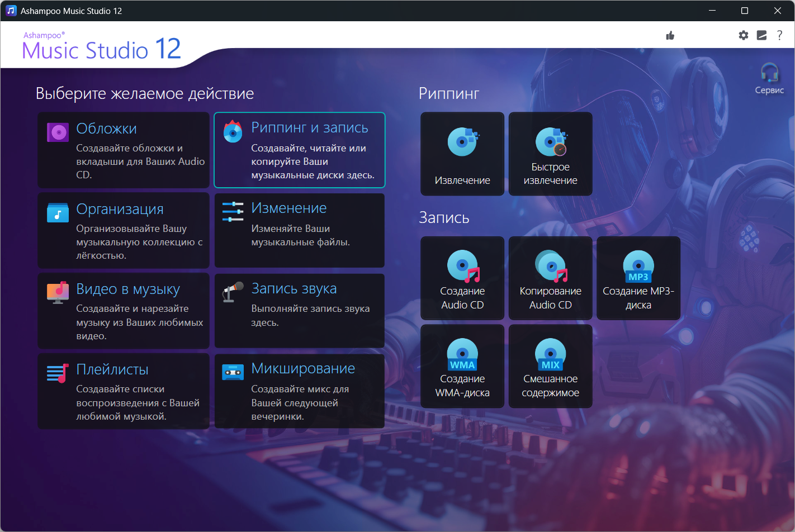Click the text 'Организовывайте Вашу музыкальную коллекцию с лёгкостью.'
The width and height of the screenshot is (795, 532).
point(139,242)
